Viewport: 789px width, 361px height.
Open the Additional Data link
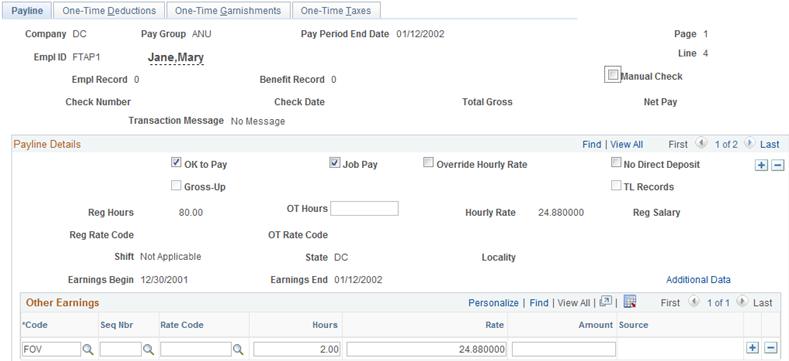click(x=698, y=279)
